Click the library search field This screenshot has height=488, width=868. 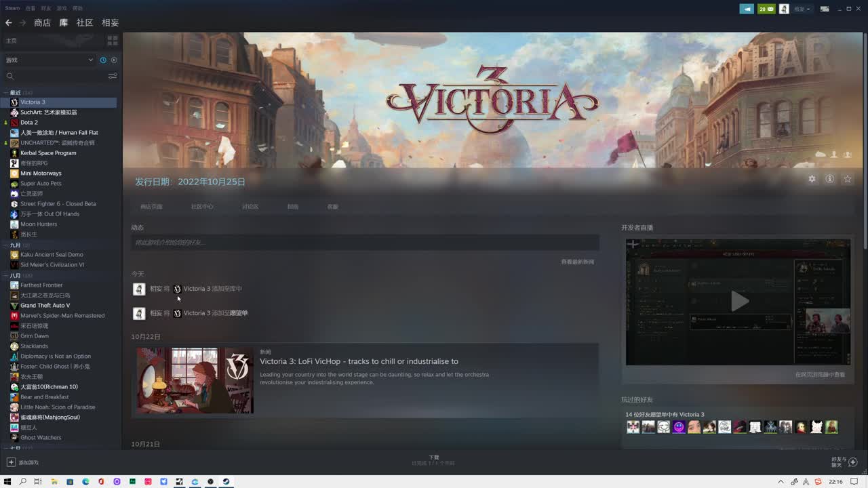(56, 76)
